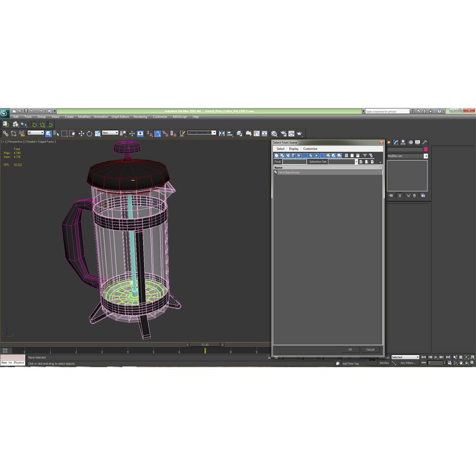Open the Display menu in Select From Scene
This screenshot has height=476, width=476.
coord(294,149)
